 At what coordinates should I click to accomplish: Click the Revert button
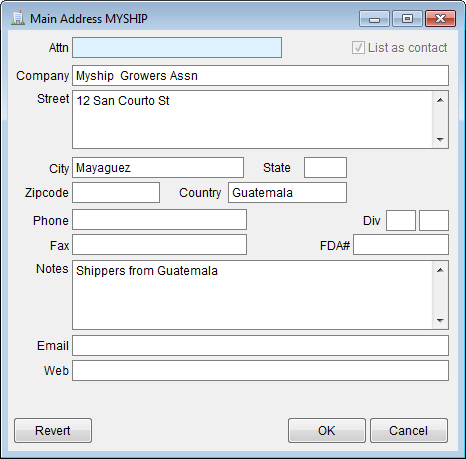point(53,431)
